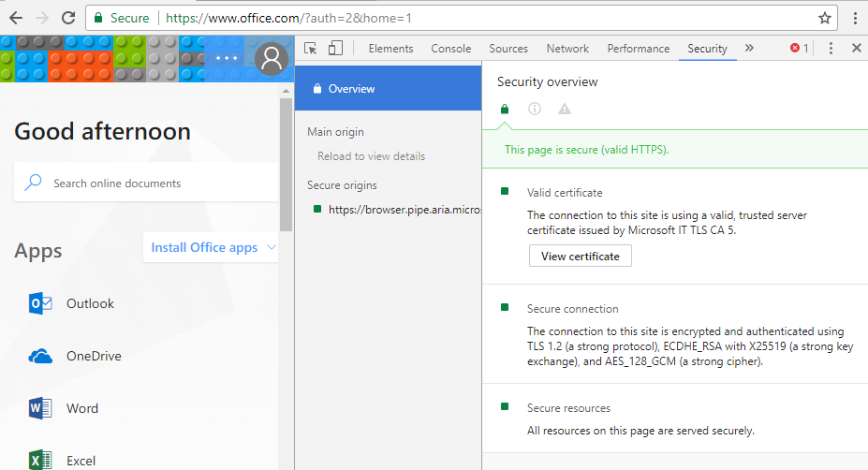Open the Excel link label
The height and width of the screenshot is (470, 868).
(81, 461)
